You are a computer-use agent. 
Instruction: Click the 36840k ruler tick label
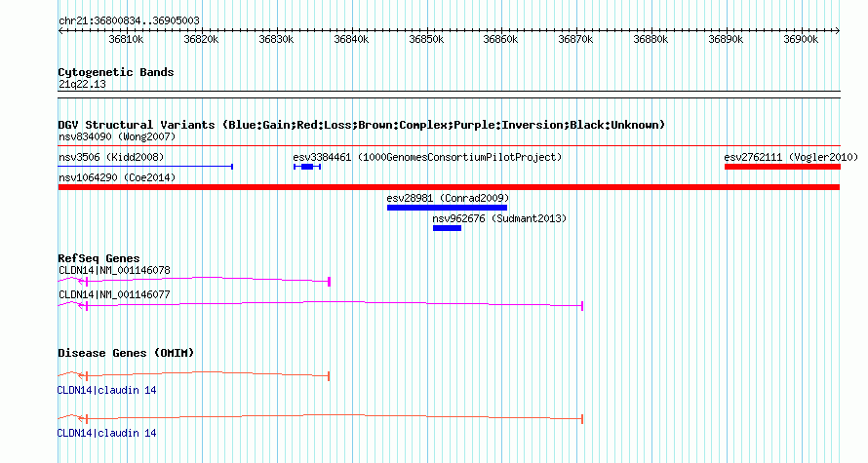pos(351,40)
